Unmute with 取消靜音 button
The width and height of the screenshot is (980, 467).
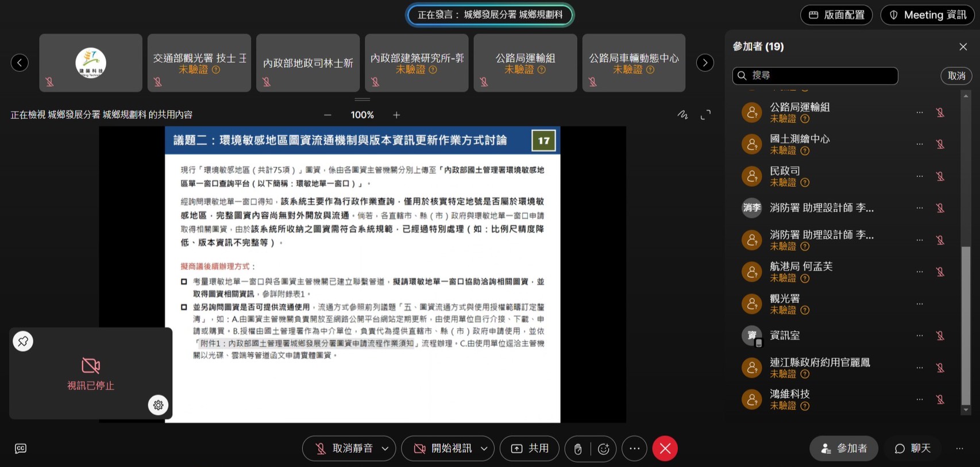pos(344,449)
